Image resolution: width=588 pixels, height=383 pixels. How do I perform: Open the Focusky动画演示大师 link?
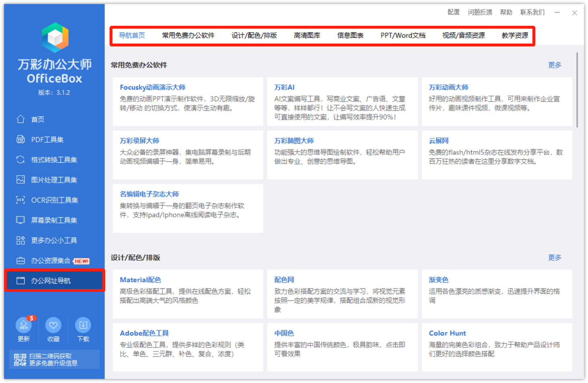(153, 87)
